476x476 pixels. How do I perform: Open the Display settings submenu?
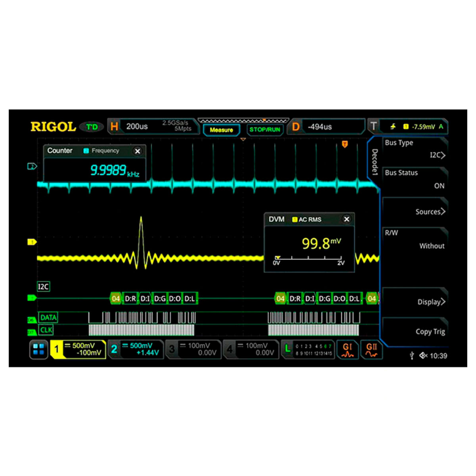431,302
